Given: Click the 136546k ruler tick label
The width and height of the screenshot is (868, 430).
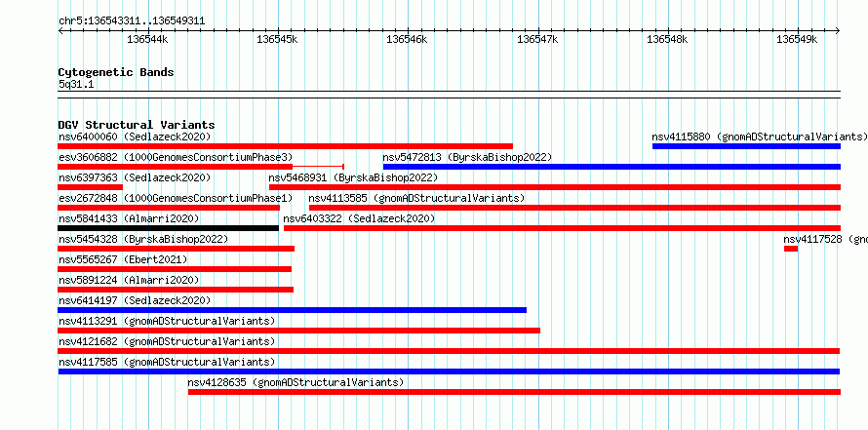Looking at the screenshot, I should [407, 40].
